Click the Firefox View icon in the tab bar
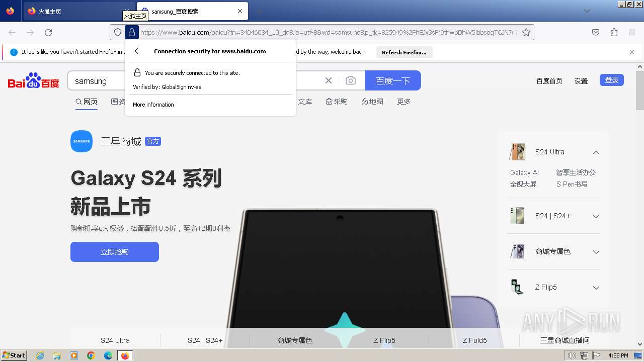 click(10, 11)
